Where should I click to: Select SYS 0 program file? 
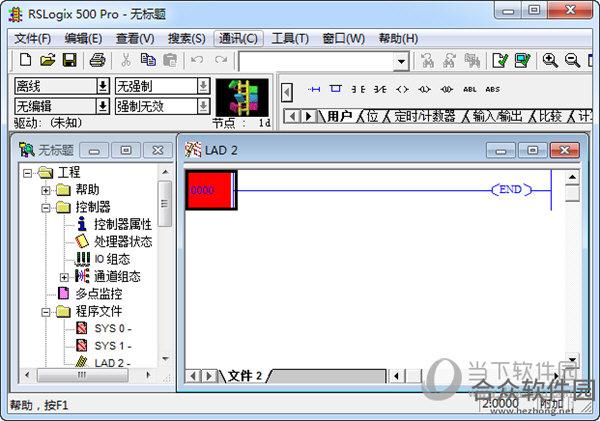(112, 329)
